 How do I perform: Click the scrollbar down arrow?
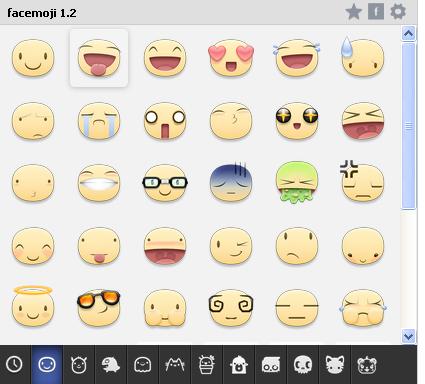[x=409, y=336]
